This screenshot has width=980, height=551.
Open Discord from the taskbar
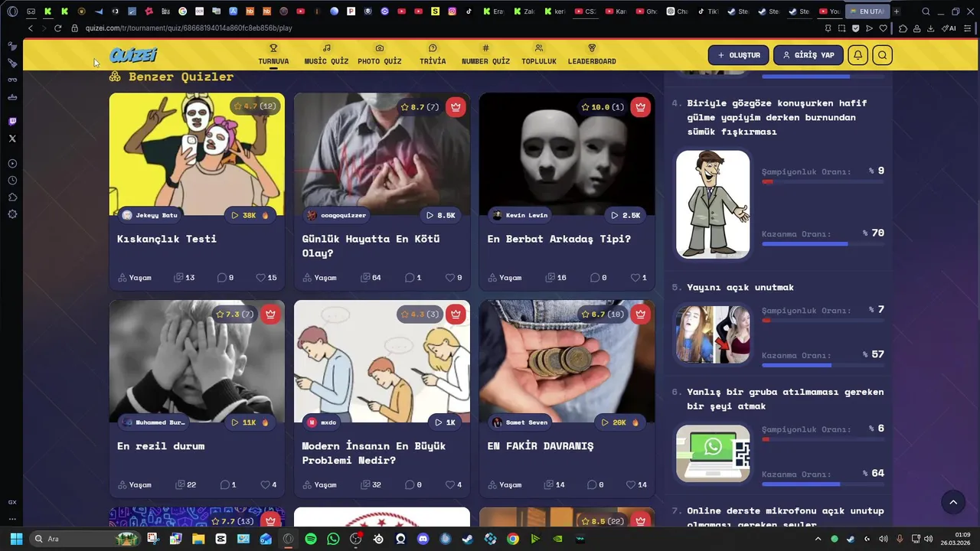click(x=423, y=539)
